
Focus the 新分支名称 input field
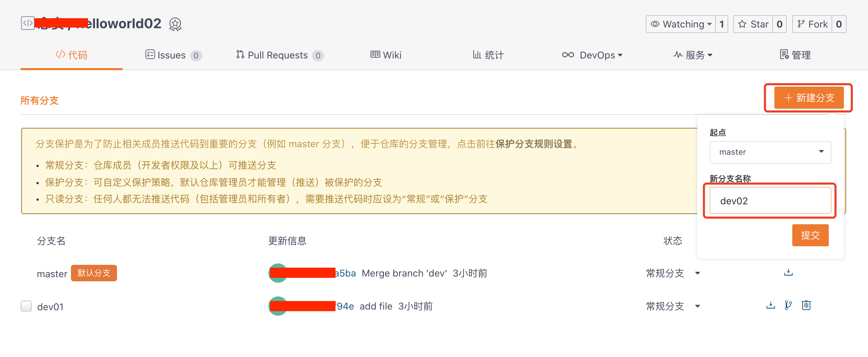(770, 201)
